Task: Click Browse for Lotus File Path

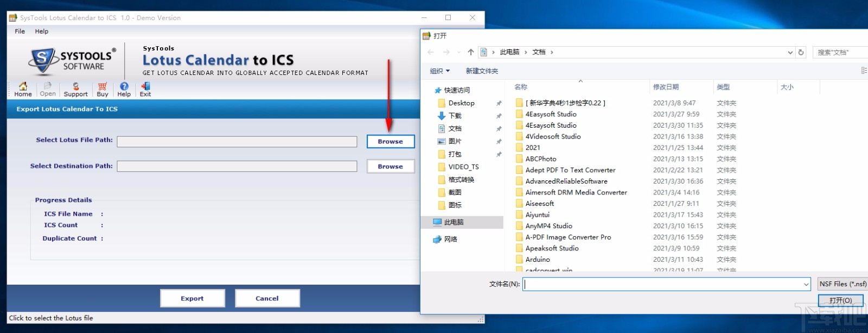Action: [x=391, y=141]
